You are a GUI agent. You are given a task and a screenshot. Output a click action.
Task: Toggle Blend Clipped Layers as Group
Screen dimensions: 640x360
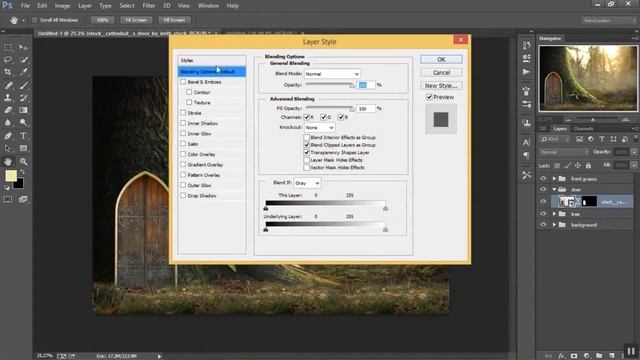tap(307, 145)
